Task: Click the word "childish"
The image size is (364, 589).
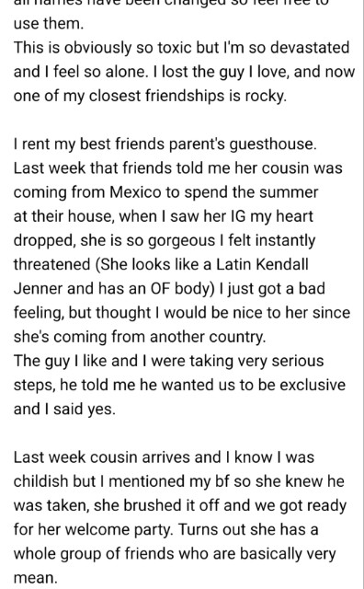Action: point(41,481)
